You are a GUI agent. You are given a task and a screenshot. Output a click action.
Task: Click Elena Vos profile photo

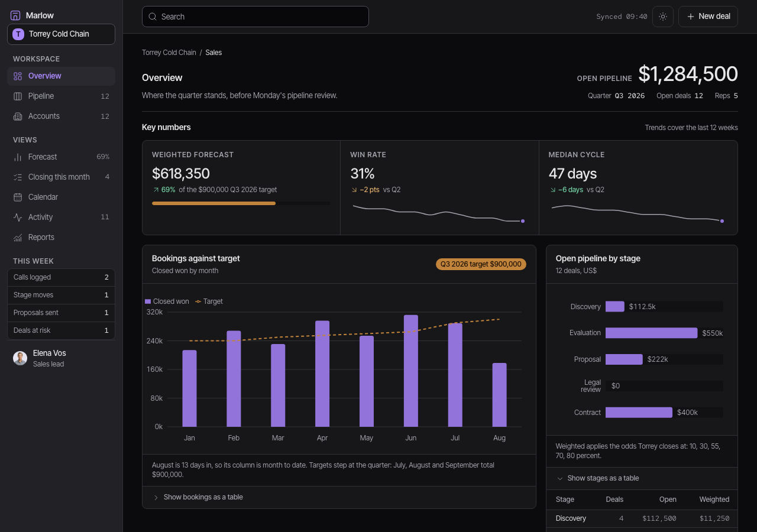pos(20,358)
